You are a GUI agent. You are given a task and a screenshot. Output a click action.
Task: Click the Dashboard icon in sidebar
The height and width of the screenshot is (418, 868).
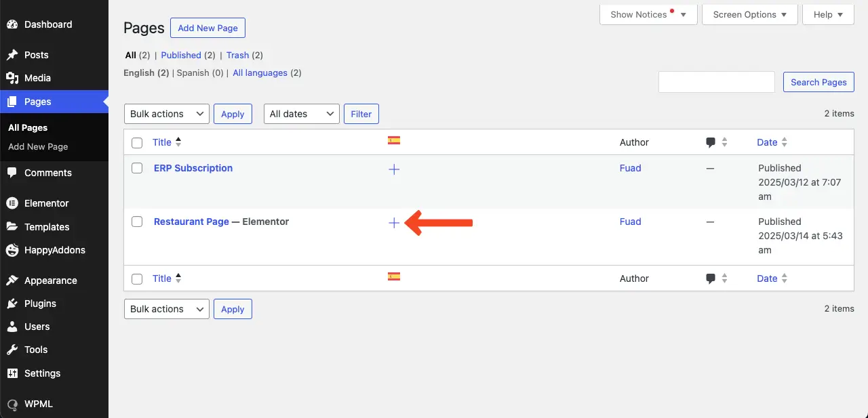pos(12,24)
